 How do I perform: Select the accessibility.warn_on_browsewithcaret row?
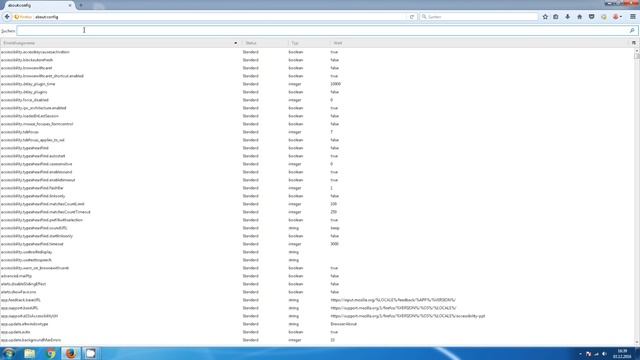317,268
